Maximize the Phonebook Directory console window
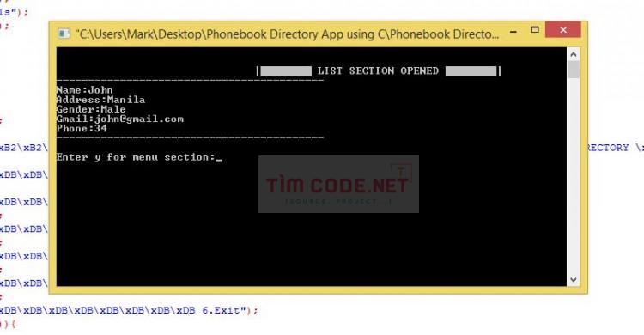This screenshot has width=644, height=335. pos(534,30)
